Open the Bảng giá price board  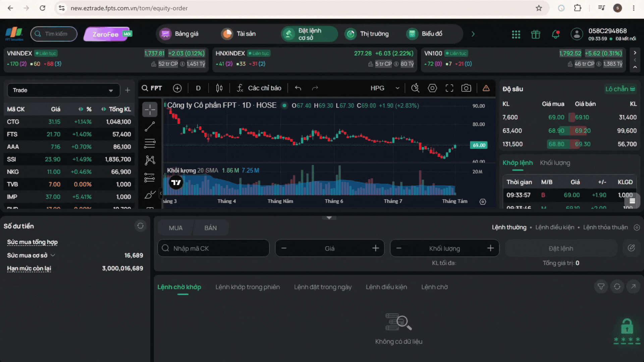[179, 34]
